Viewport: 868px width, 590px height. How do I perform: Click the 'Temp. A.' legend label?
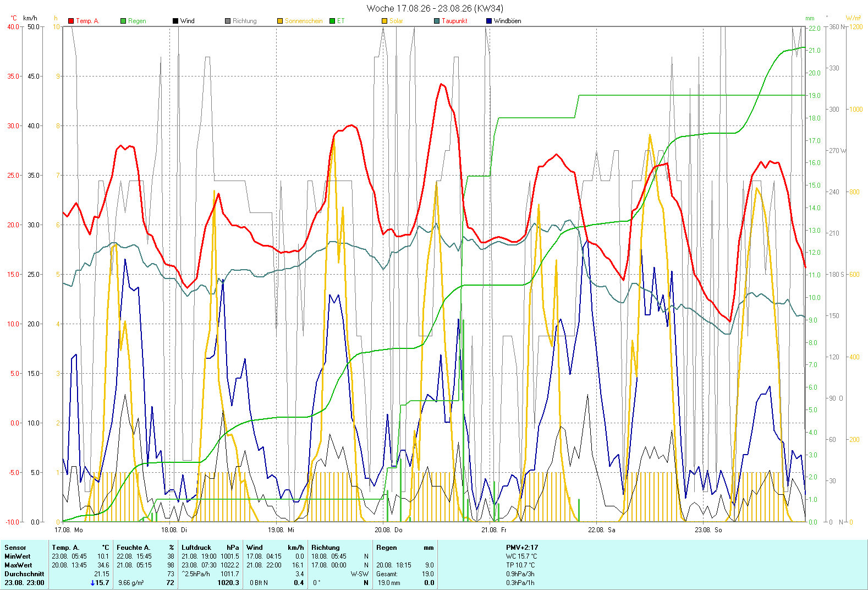point(87,21)
